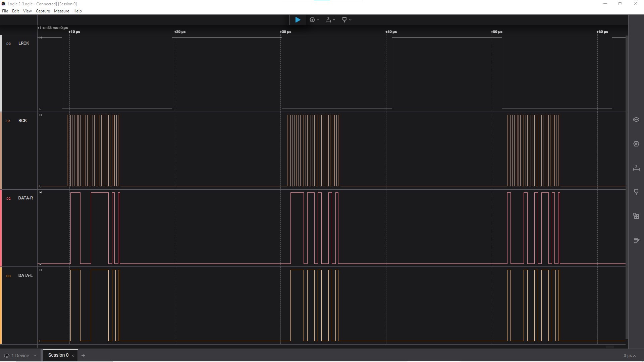The image size is (644, 362).
Task: Click the D3 channel identifier
Action: [8, 276]
